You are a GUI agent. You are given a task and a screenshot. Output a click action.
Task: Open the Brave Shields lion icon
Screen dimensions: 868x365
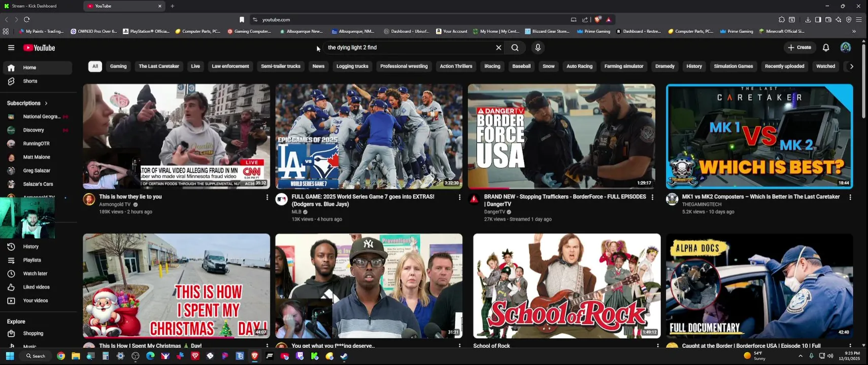coord(598,20)
